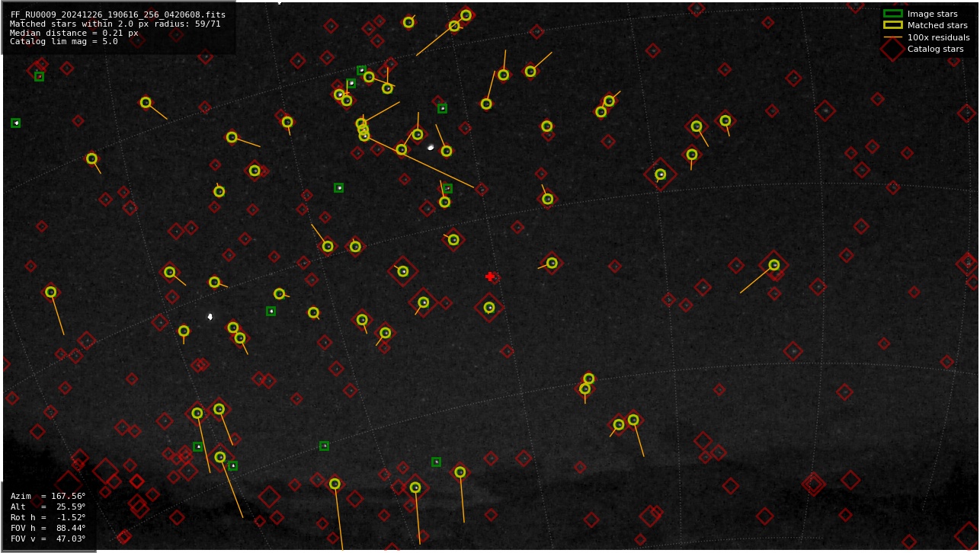Click the orange 100x residuals legend line

point(892,37)
